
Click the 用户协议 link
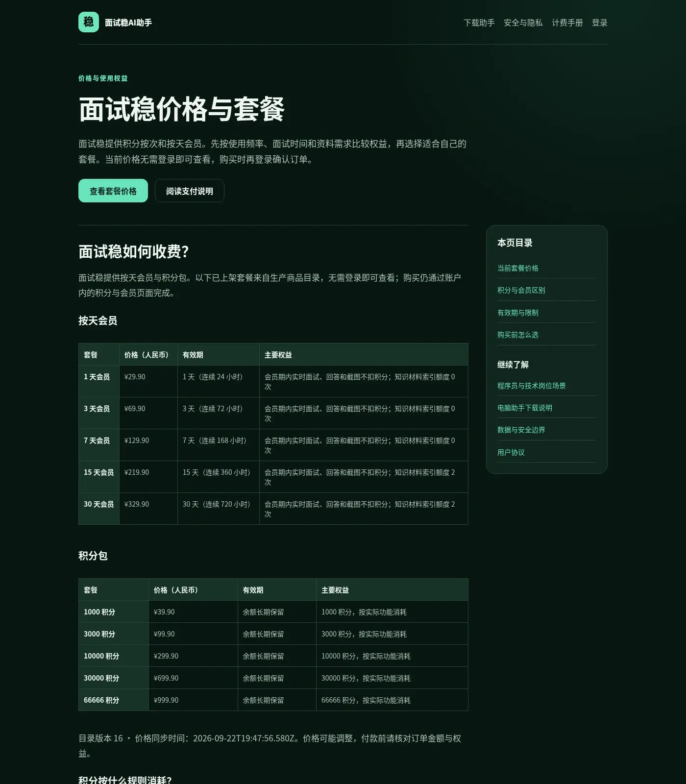[x=511, y=452]
